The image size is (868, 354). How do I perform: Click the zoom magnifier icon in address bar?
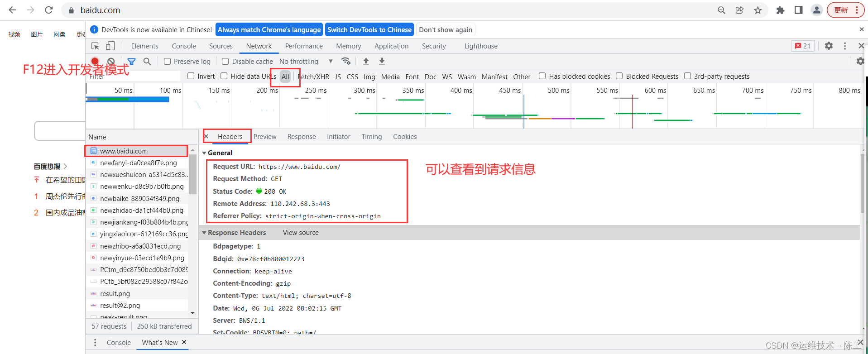click(721, 10)
